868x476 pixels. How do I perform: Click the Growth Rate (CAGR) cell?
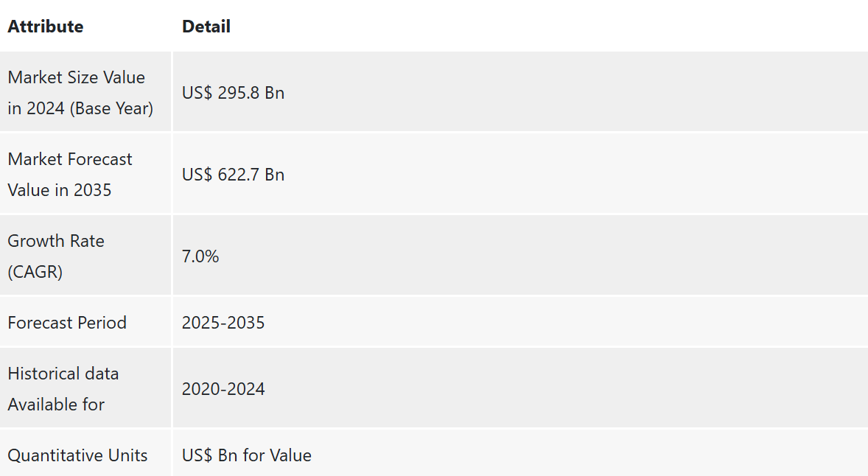(85, 256)
